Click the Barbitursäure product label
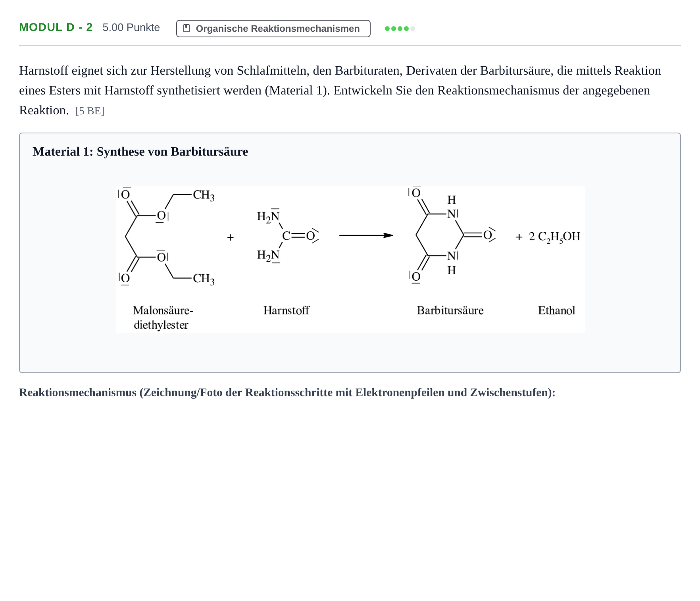 pos(450,310)
